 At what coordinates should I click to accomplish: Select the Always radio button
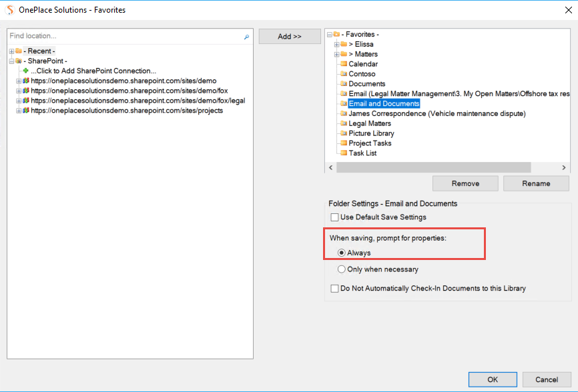[x=341, y=253]
